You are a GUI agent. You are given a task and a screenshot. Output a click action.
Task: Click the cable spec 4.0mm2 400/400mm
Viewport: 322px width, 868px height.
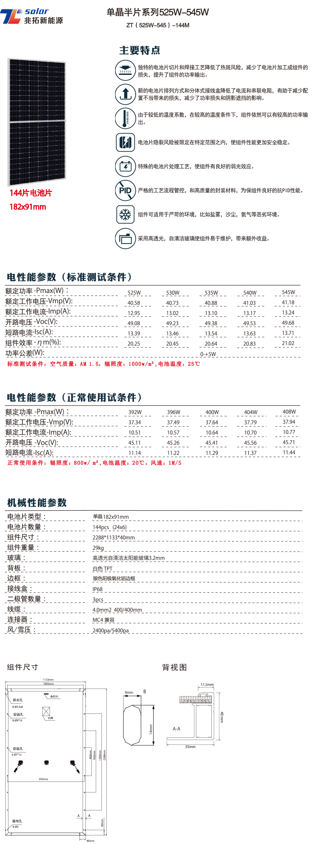pos(117,610)
